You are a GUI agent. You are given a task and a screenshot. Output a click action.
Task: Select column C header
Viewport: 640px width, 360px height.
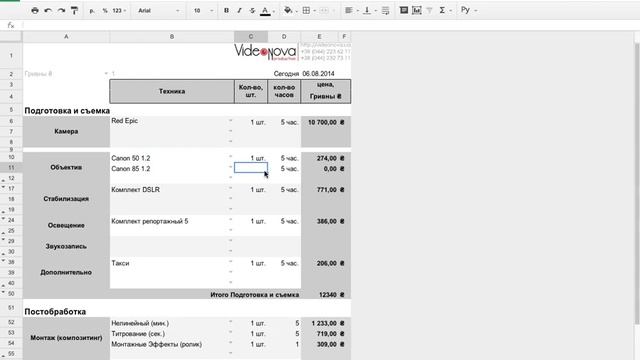[251, 37]
